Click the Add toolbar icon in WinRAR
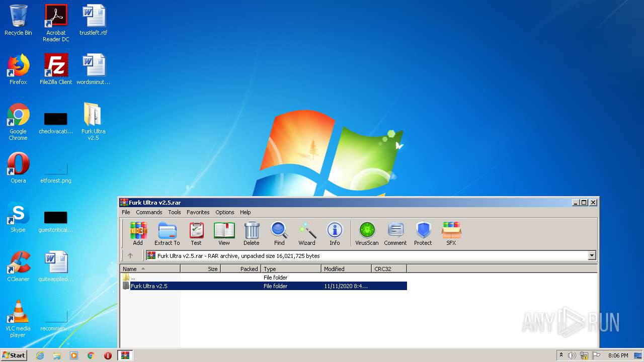The image size is (644, 362). pos(138,234)
